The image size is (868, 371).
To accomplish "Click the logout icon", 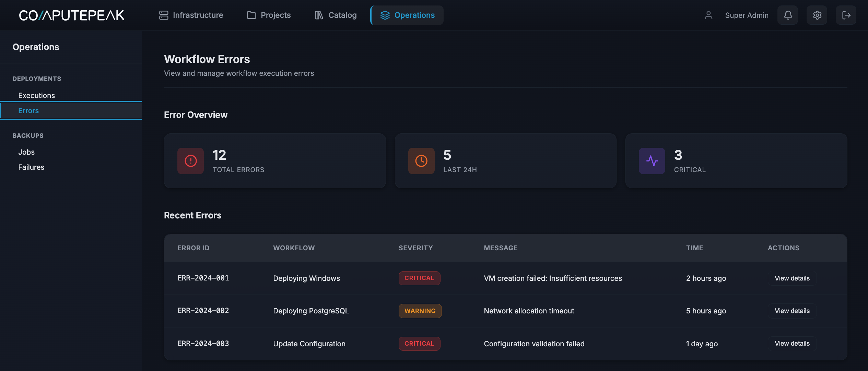I will pyautogui.click(x=846, y=15).
